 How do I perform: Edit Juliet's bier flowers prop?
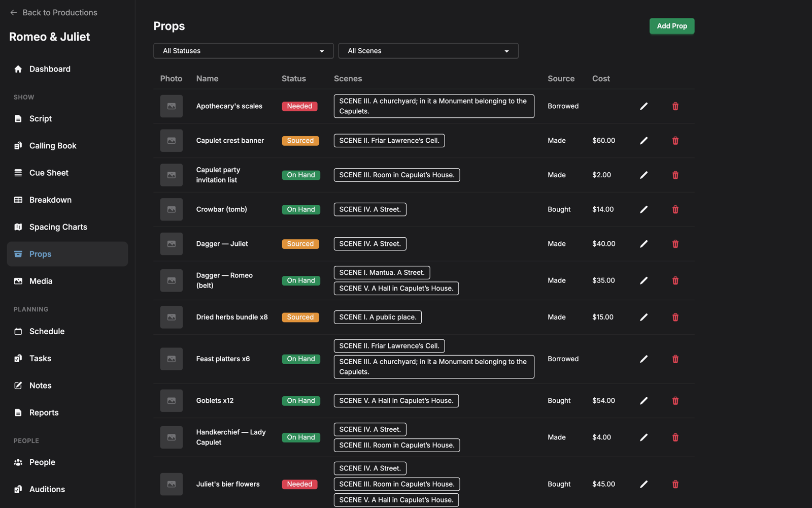coord(644,484)
